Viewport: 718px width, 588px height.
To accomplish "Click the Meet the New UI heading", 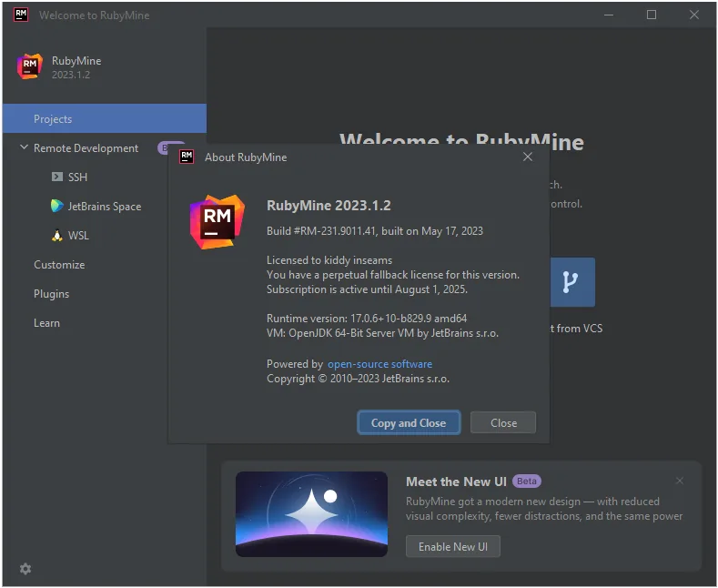I will point(456,482).
